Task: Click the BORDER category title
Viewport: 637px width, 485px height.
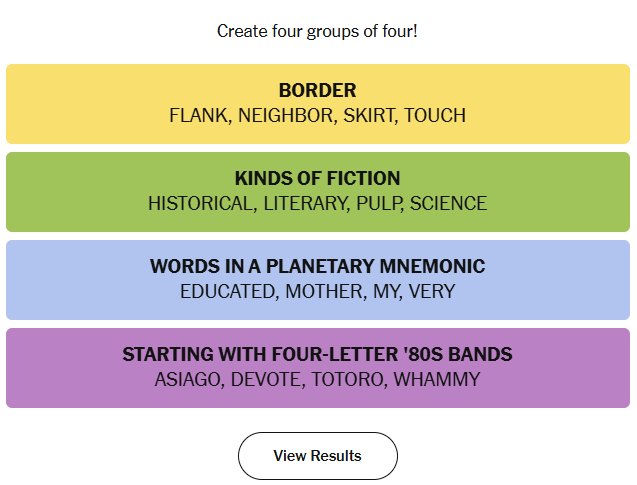Action: pyautogui.click(x=317, y=91)
